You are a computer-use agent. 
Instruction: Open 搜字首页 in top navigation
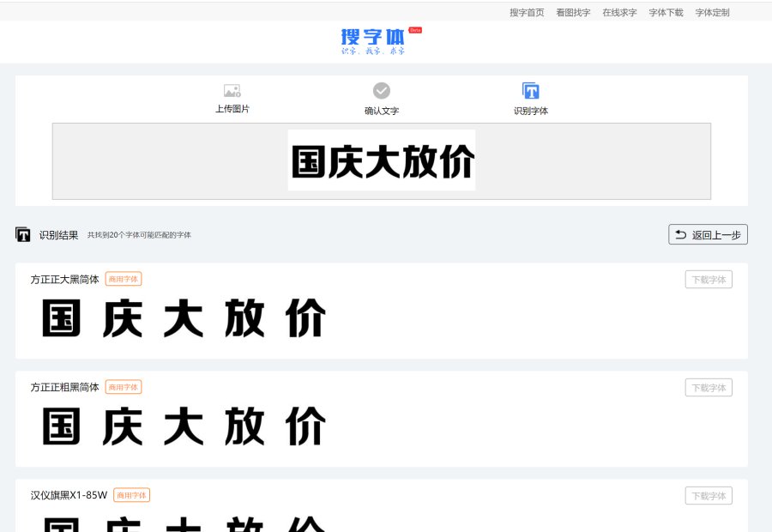pos(527,13)
